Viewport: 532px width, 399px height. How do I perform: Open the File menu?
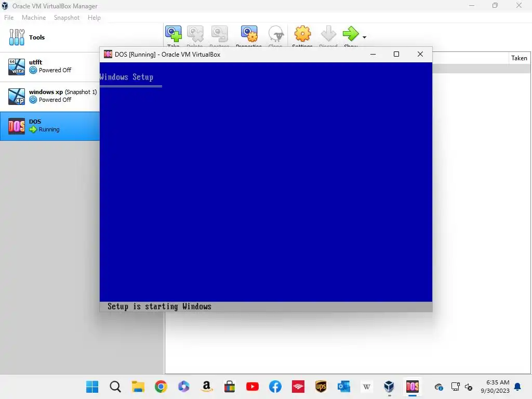pyautogui.click(x=9, y=18)
